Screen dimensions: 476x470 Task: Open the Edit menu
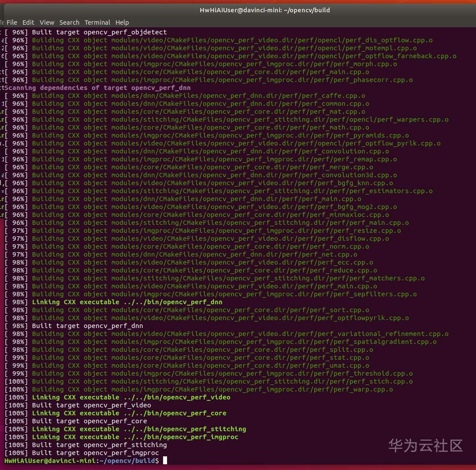28,22
